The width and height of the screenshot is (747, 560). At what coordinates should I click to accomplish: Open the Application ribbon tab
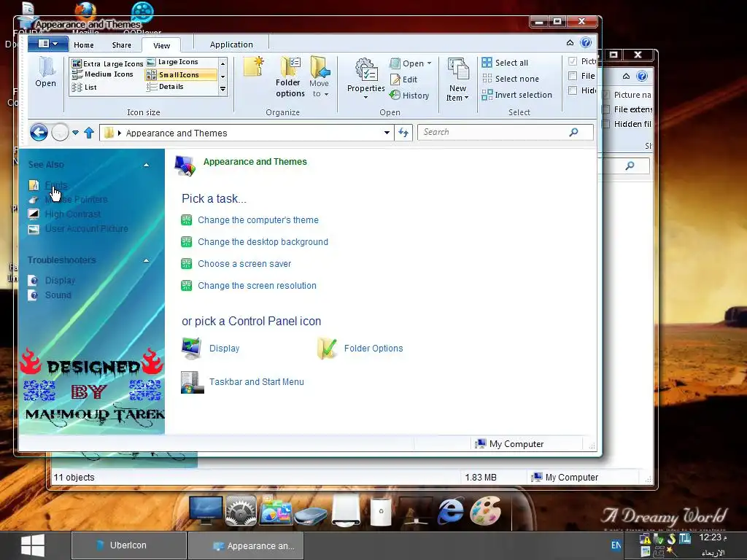point(231,44)
